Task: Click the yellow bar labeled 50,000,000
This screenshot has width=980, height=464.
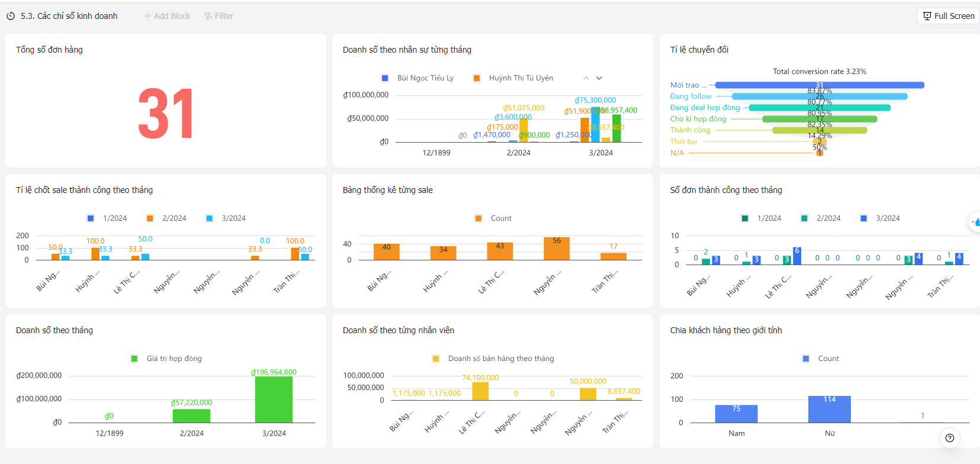Action: click(x=588, y=394)
